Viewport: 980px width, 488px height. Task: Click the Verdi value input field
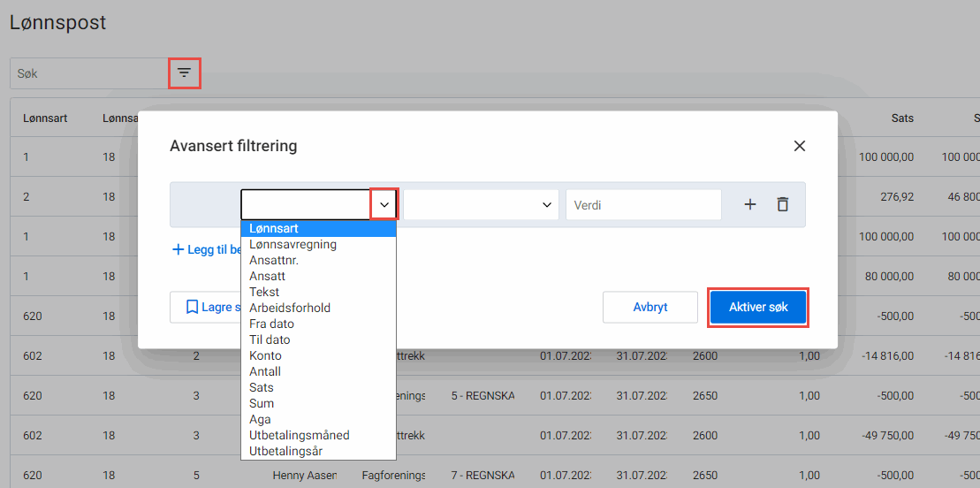coord(643,204)
